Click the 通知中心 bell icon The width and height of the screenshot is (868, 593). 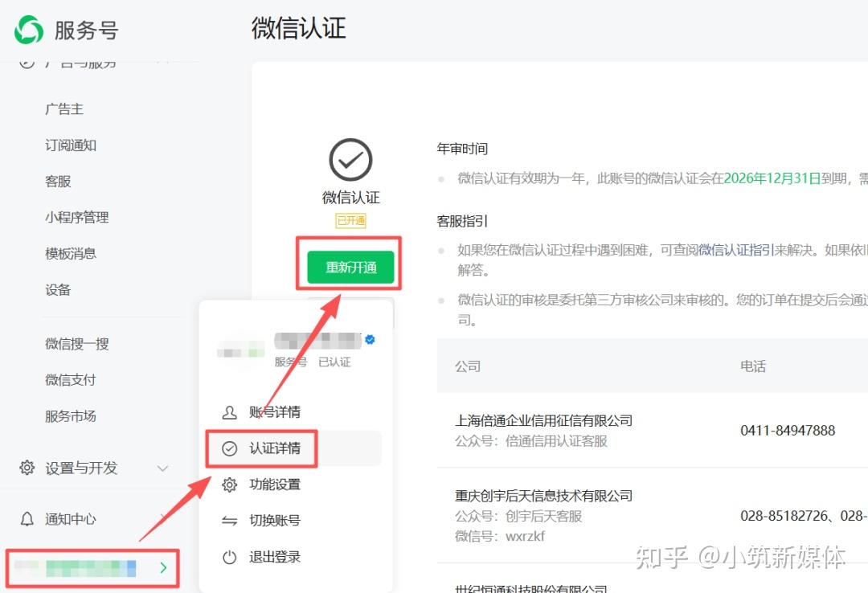pyautogui.click(x=27, y=519)
